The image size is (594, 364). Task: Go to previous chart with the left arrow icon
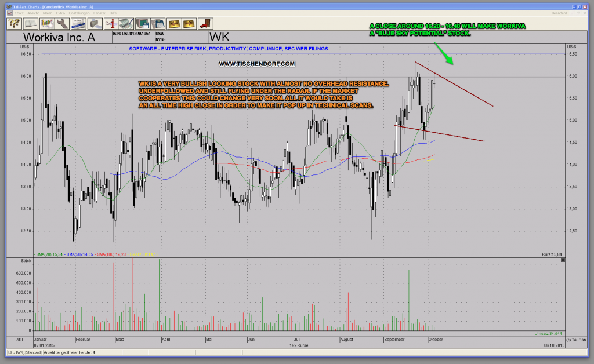[176, 23]
